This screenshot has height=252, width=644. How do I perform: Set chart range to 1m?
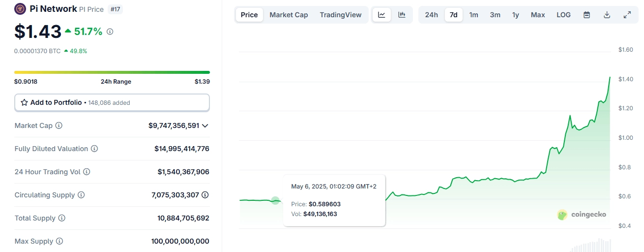(x=473, y=15)
